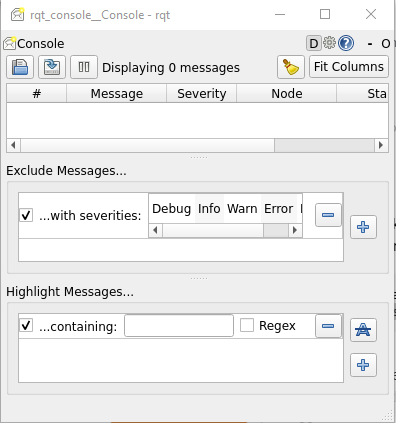Uncheck the with severities filter checkbox
The height and width of the screenshot is (423, 396).
coord(26,215)
